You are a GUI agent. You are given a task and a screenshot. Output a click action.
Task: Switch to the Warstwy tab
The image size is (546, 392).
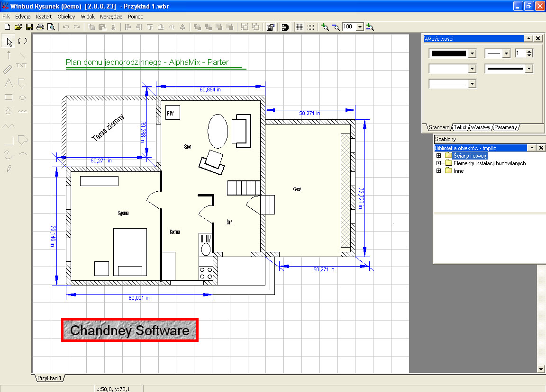click(480, 127)
